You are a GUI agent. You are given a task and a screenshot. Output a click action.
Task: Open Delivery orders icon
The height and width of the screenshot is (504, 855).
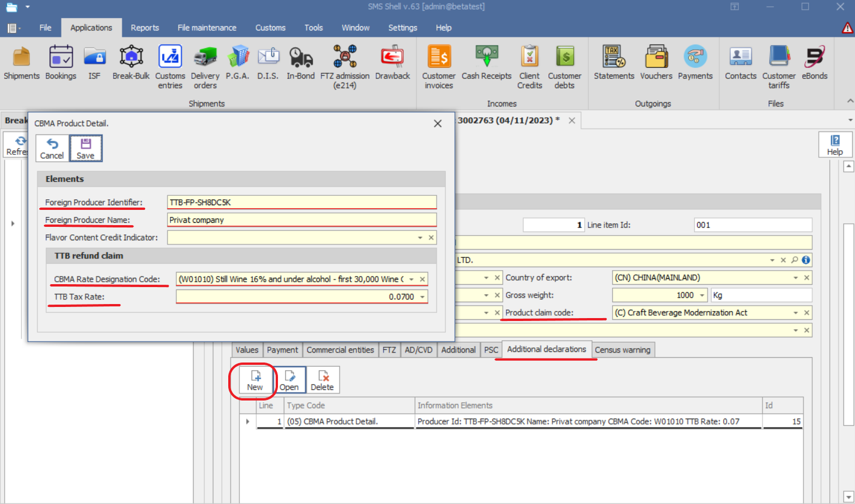[x=205, y=67]
